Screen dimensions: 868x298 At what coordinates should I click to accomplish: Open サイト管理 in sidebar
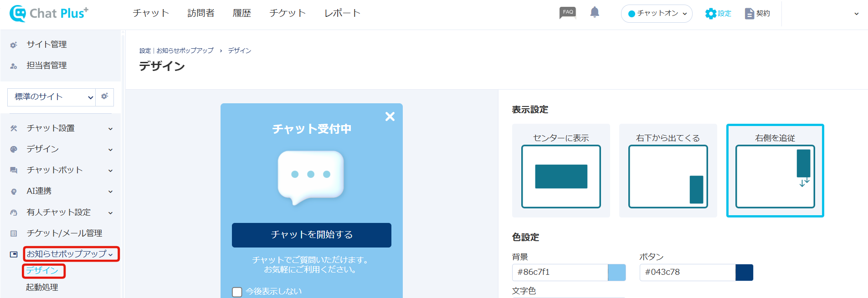(x=46, y=45)
